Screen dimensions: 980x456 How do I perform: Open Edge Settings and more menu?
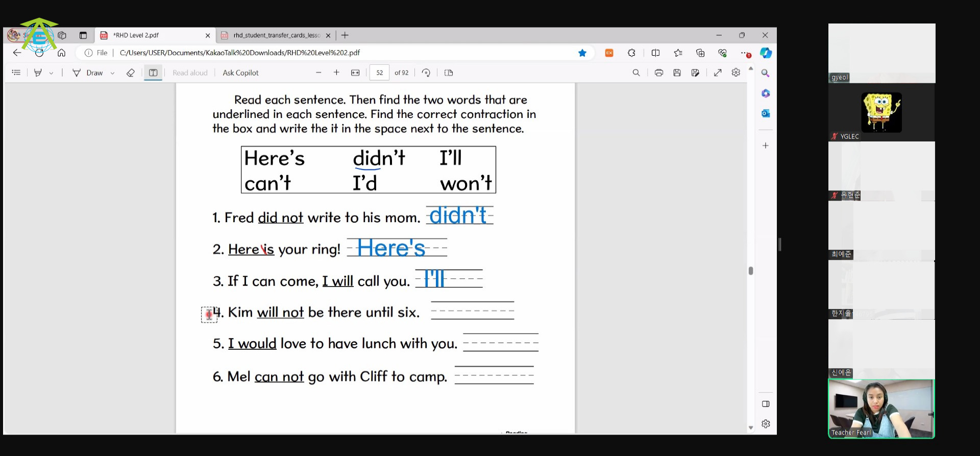click(x=745, y=53)
